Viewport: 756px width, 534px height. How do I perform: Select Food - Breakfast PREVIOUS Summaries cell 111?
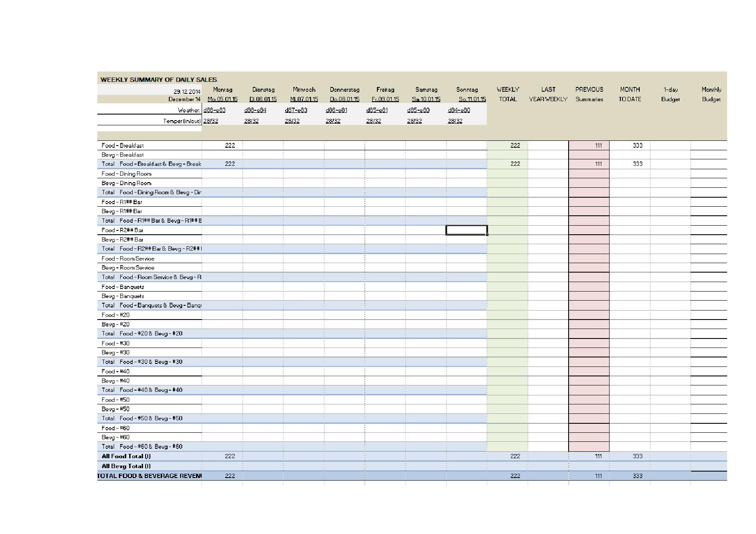click(x=589, y=146)
